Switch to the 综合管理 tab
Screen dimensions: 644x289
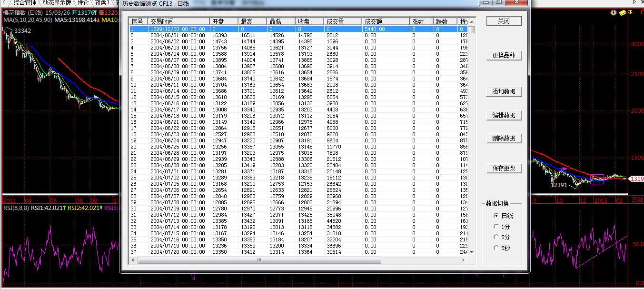pyautogui.click(x=24, y=3)
